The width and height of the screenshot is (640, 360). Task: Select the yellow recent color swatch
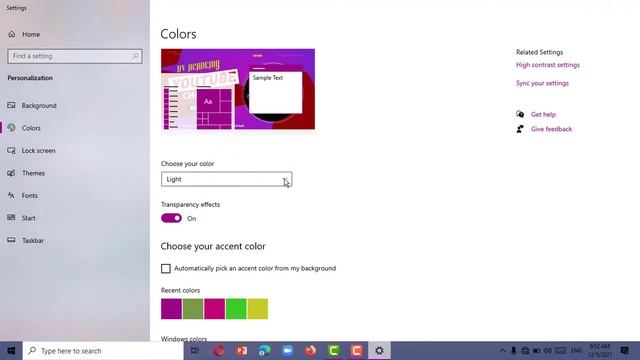(258, 309)
